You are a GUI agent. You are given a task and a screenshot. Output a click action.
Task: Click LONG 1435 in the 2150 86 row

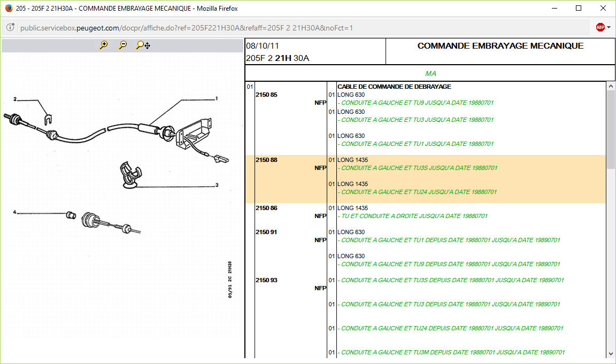click(x=353, y=208)
